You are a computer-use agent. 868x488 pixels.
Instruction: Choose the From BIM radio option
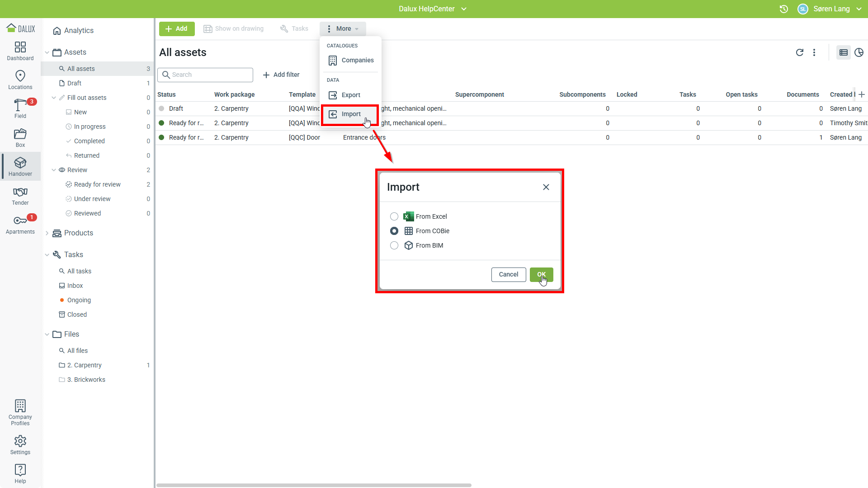pos(394,245)
